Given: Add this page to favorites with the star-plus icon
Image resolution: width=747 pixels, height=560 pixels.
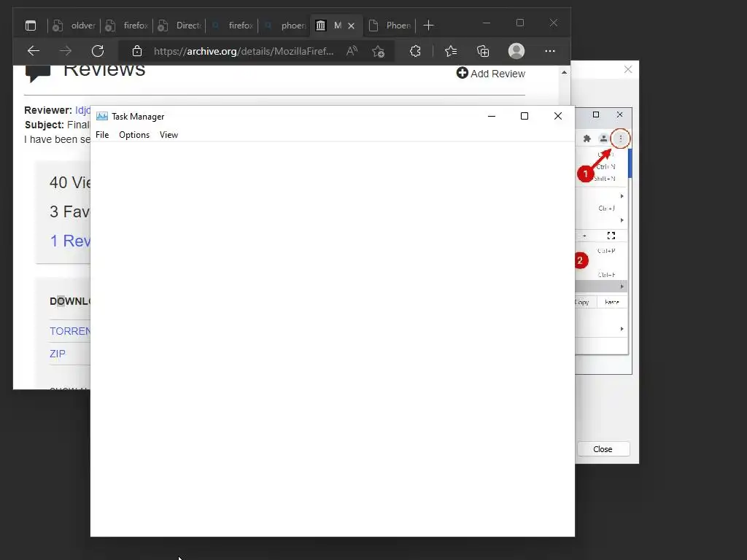Looking at the screenshot, I should click(x=379, y=52).
